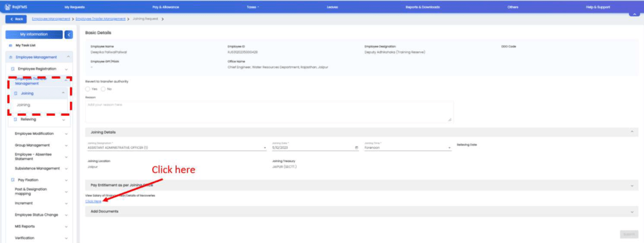This screenshot has height=243, width=644.
Task: Open the Leaves menu
Action: (x=332, y=7)
